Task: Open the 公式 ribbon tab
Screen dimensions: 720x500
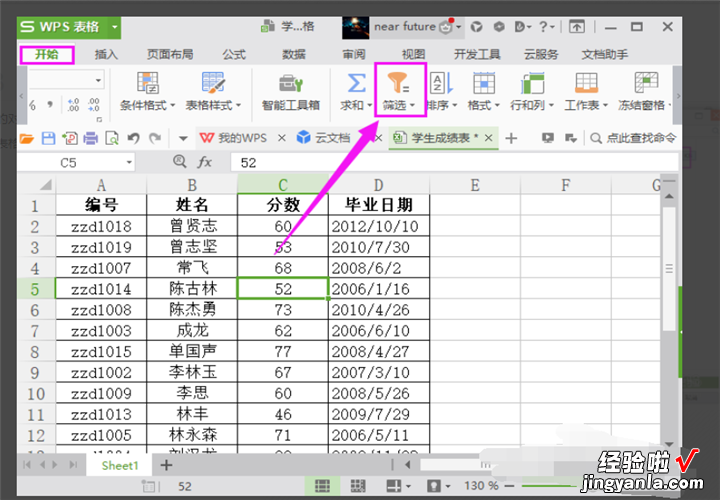Action: pyautogui.click(x=234, y=55)
